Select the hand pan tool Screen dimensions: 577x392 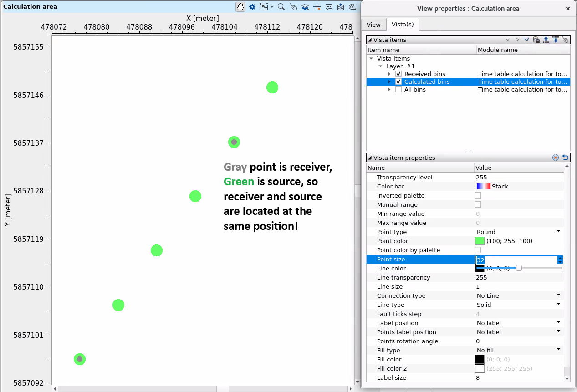pos(240,7)
